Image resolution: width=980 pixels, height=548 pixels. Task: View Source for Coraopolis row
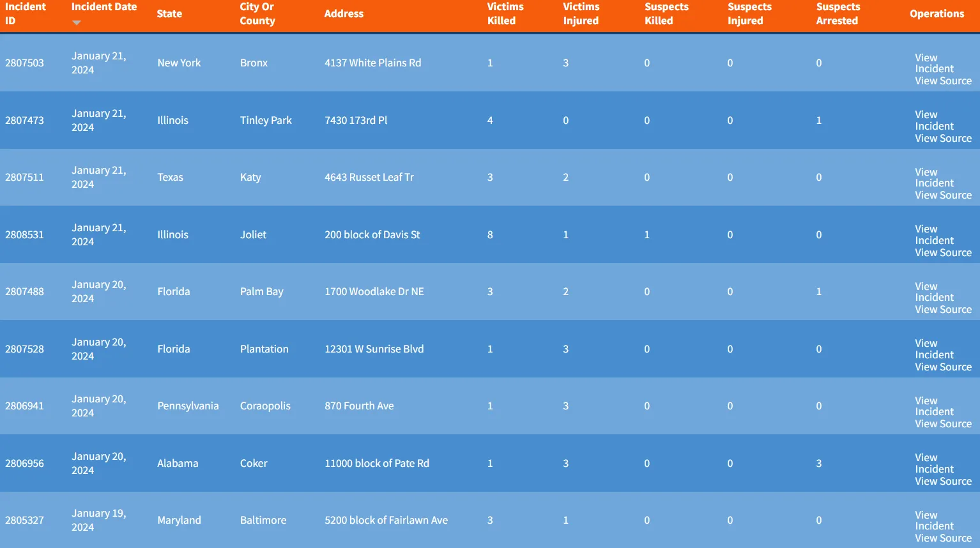(943, 424)
